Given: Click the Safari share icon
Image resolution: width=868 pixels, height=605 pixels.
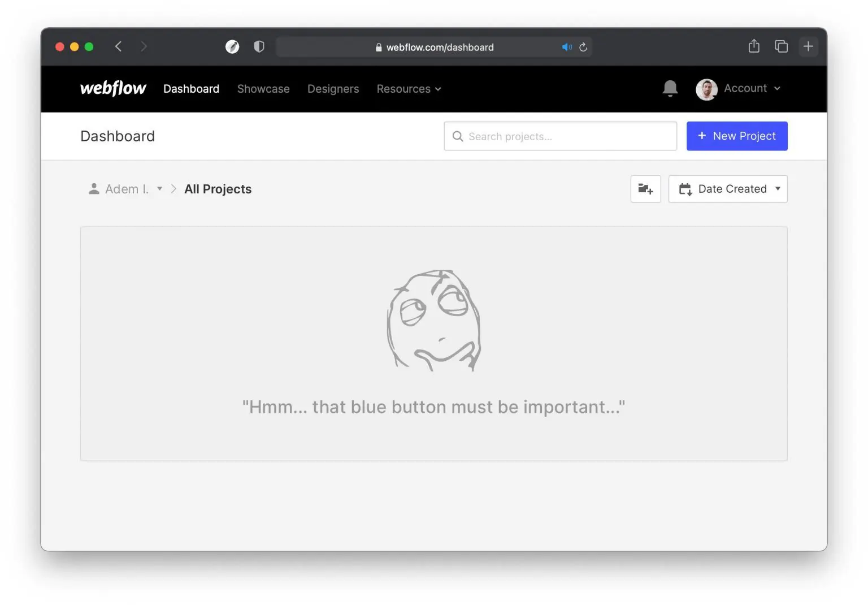Looking at the screenshot, I should click(753, 46).
